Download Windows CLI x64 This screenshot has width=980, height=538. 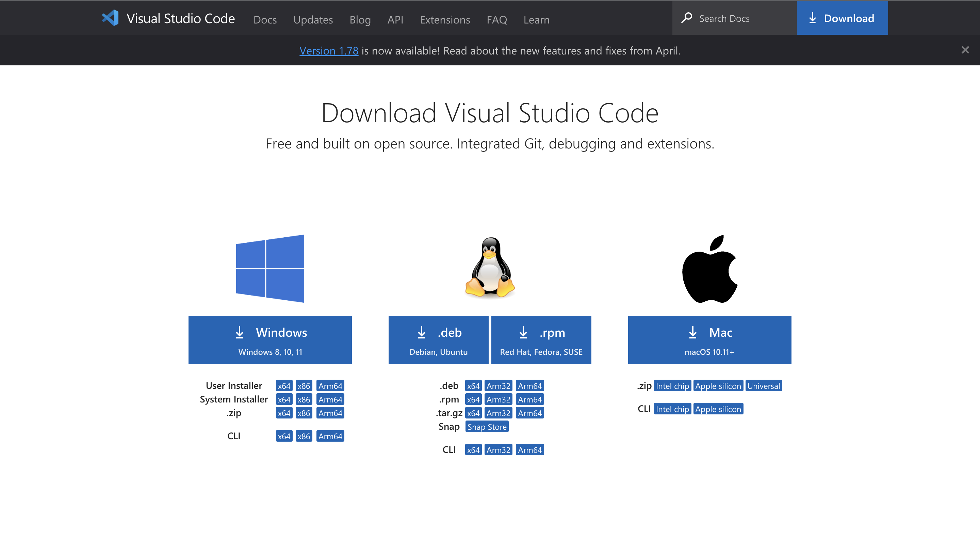pyautogui.click(x=284, y=436)
